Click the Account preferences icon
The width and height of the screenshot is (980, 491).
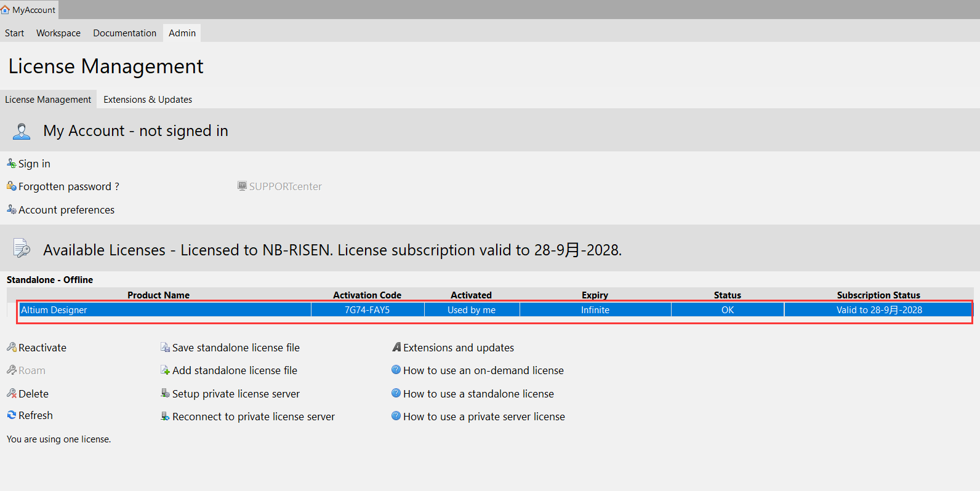[x=12, y=209]
